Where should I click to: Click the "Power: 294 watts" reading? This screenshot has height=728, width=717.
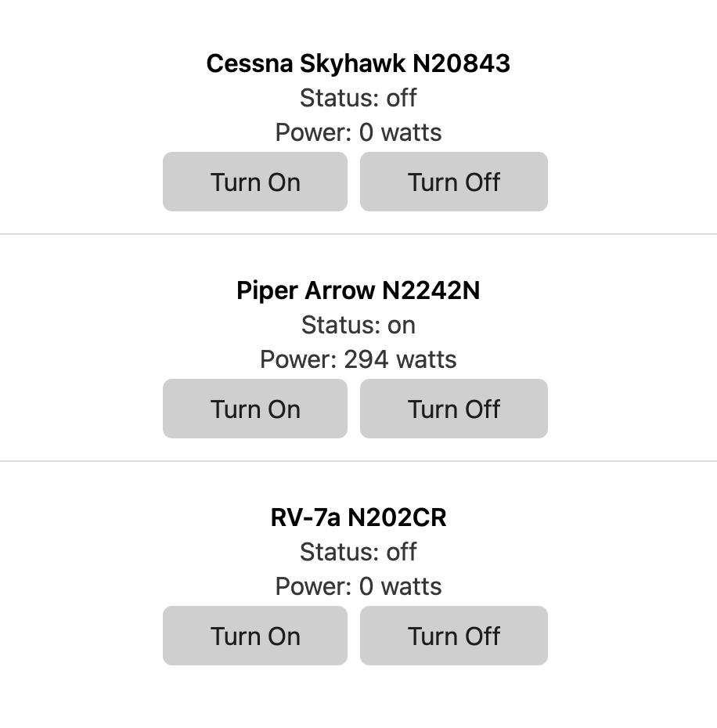pyautogui.click(x=358, y=359)
